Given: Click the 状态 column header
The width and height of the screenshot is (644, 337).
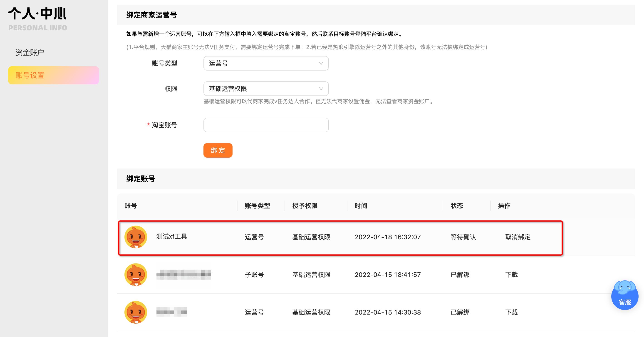Looking at the screenshot, I should (457, 206).
